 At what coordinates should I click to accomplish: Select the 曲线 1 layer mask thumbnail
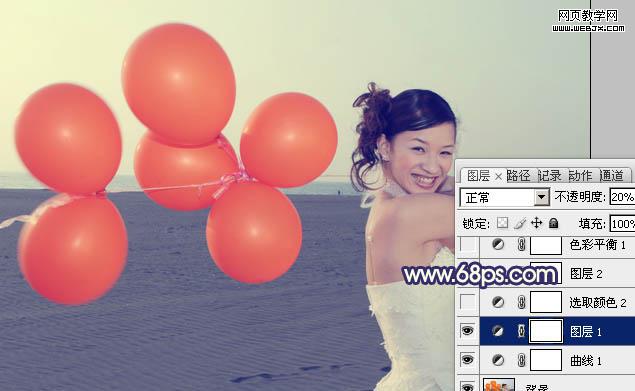546,360
